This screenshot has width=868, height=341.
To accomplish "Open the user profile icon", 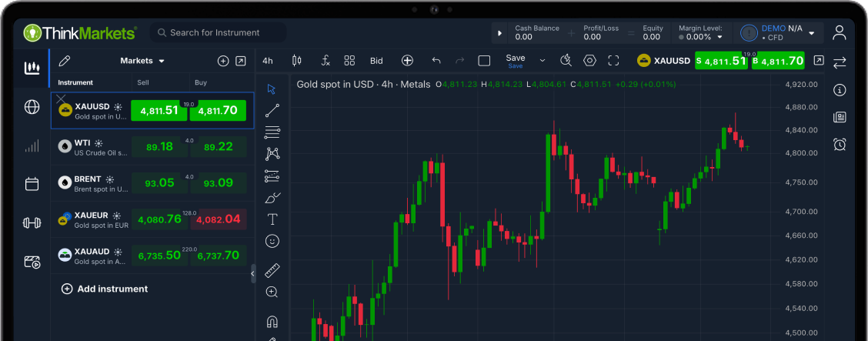I will point(840,32).
